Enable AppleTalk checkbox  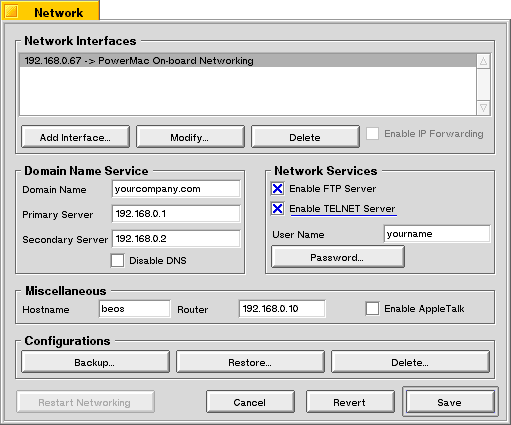tap(372, 308)
